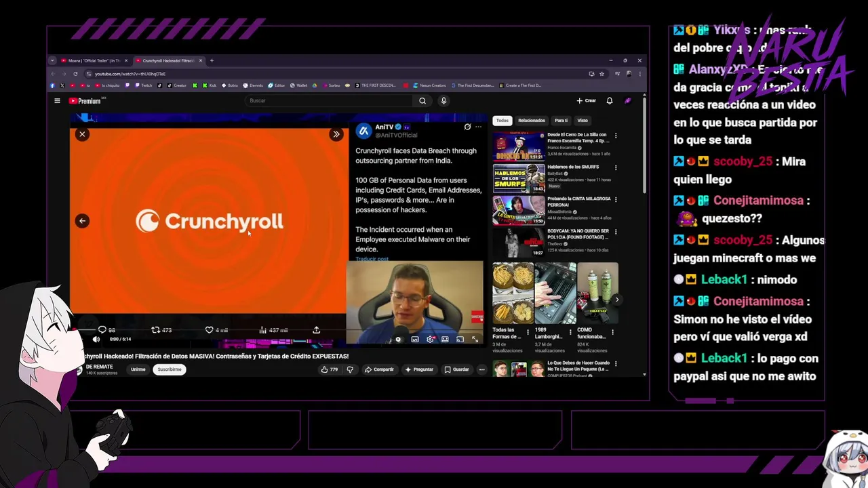868x488 pixels.
Task: Mute the video with the speaker icon
Action: [96, 339]
